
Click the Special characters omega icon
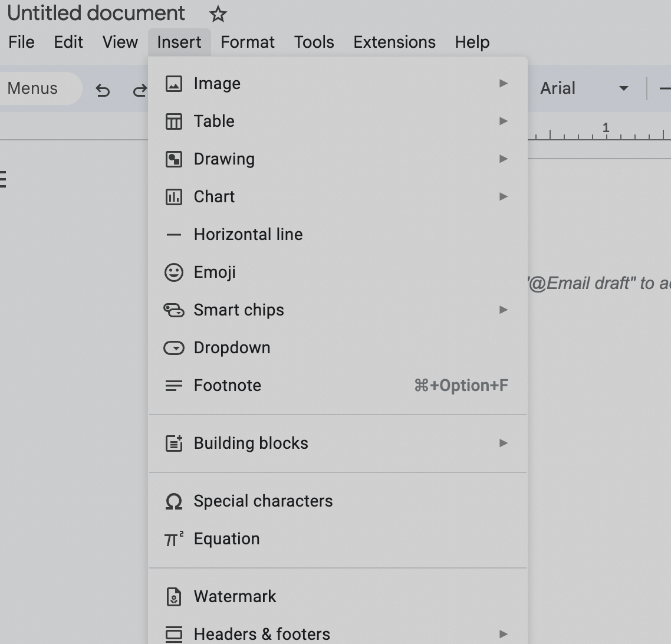(x=173, y=501)
